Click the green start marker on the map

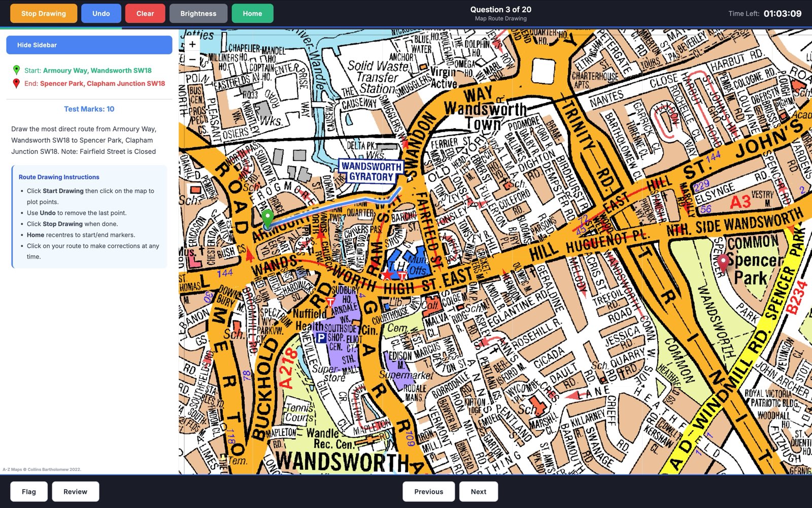267,219
